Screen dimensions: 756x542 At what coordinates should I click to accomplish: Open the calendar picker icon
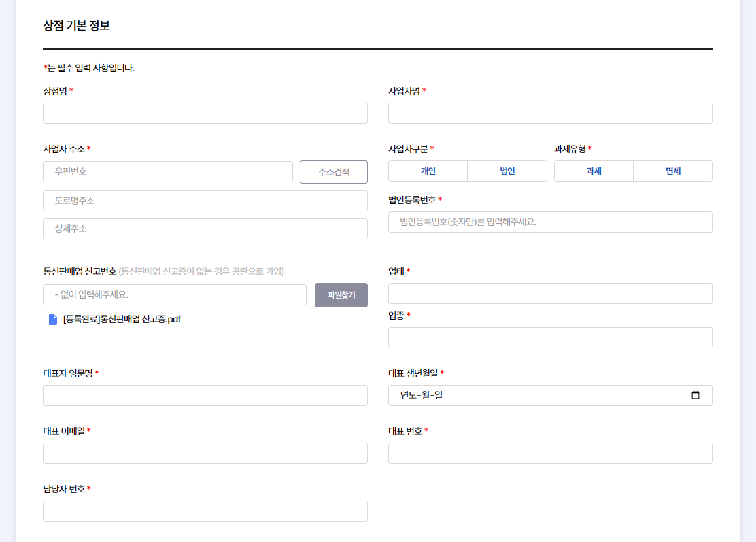click(695, 395)
